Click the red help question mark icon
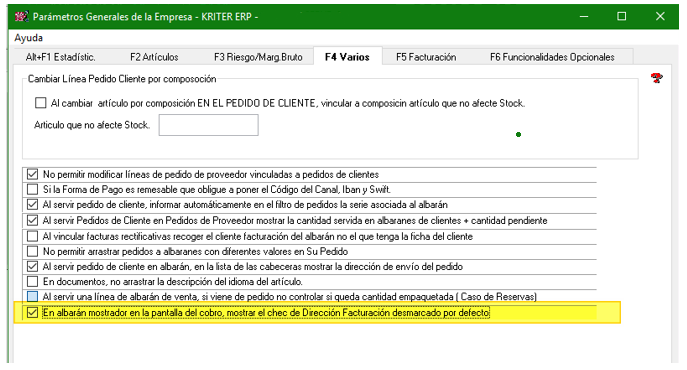Screen dimensions: 687x370 [656, 78]
